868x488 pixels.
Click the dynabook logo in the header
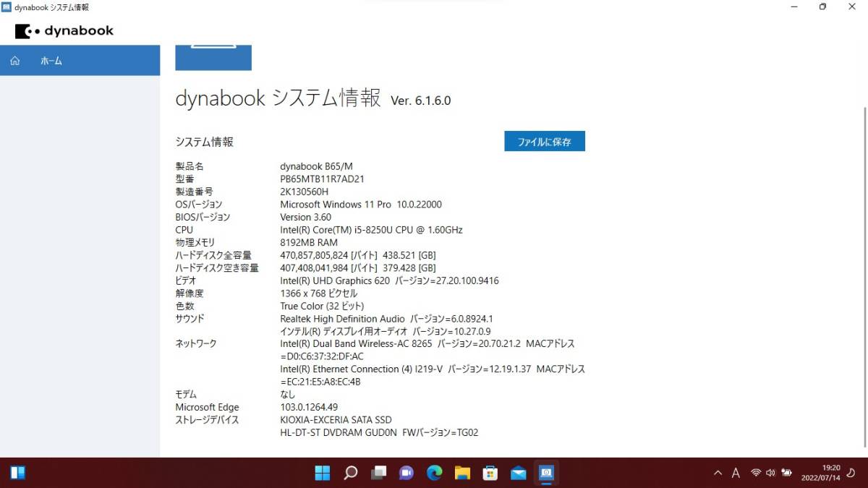pos(64,31)
